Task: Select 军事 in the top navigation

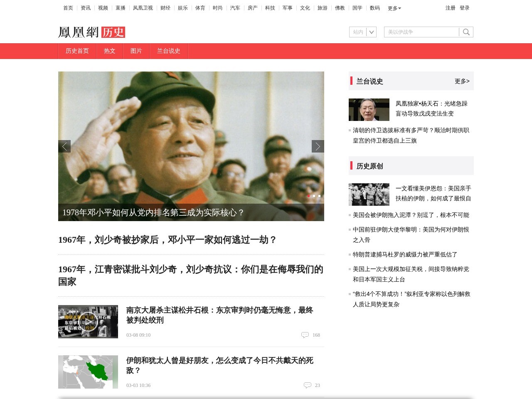Action: point(287,8)
